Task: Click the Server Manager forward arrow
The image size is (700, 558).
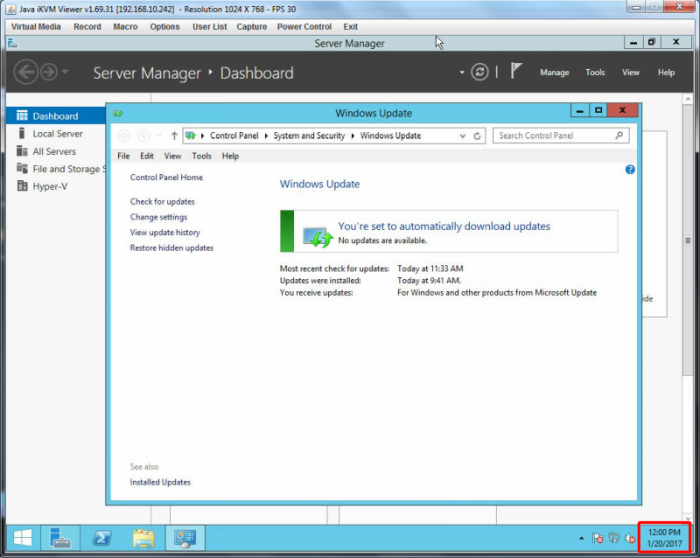Action: click(x=49, y=72)
